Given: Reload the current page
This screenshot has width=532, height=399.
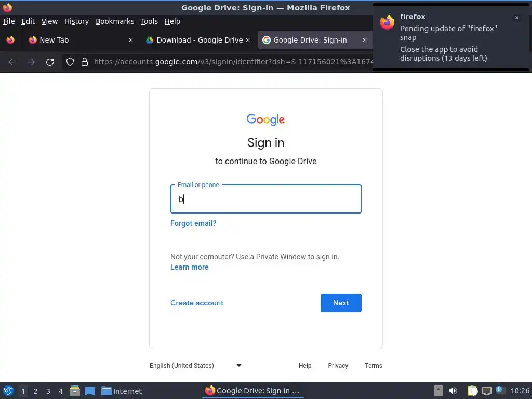Looking at the screenshot, I should click(x=50, y=62).
